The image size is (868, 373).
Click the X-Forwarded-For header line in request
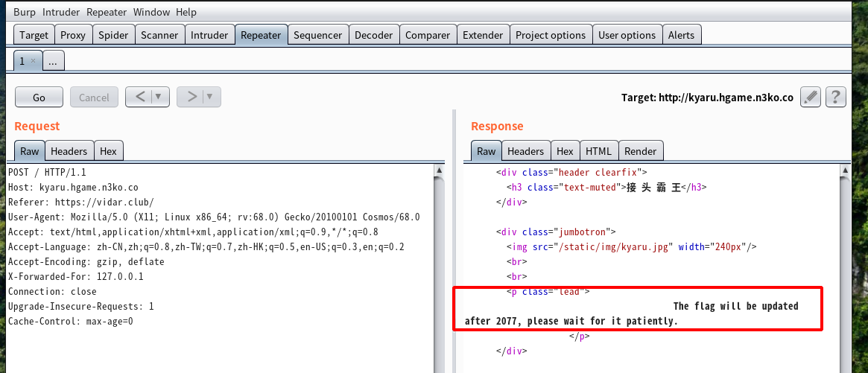click(x=76, y=276)
